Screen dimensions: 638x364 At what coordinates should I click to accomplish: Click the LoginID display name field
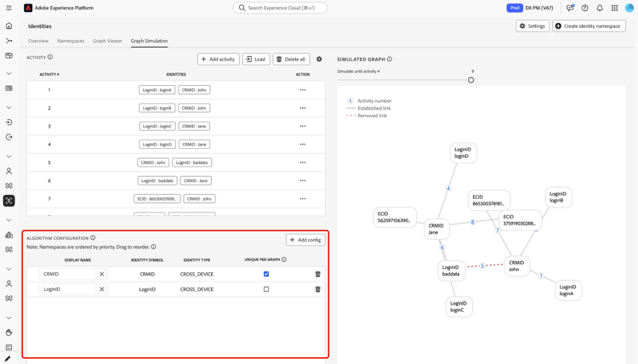click(67, 289)
